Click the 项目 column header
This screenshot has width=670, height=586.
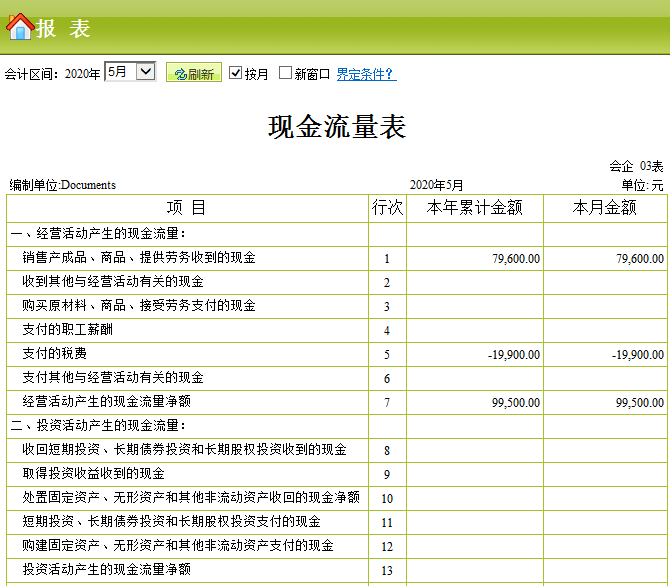(187, 208)
